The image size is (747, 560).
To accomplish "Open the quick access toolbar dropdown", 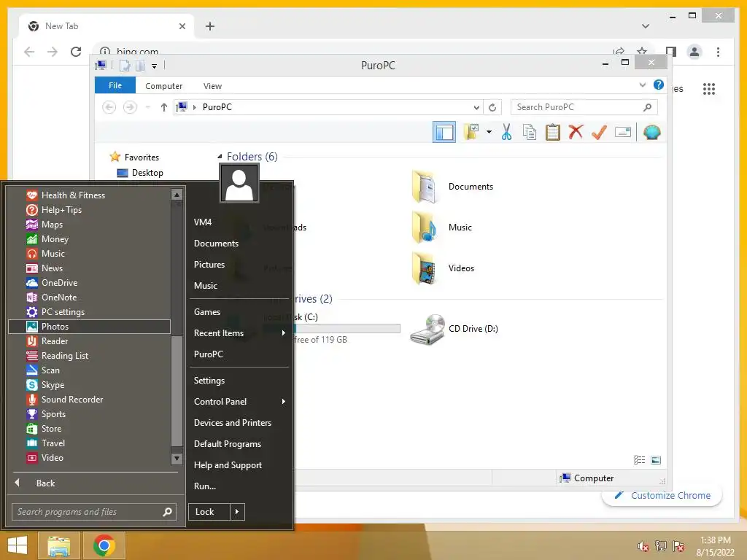I will coord(155,66).
